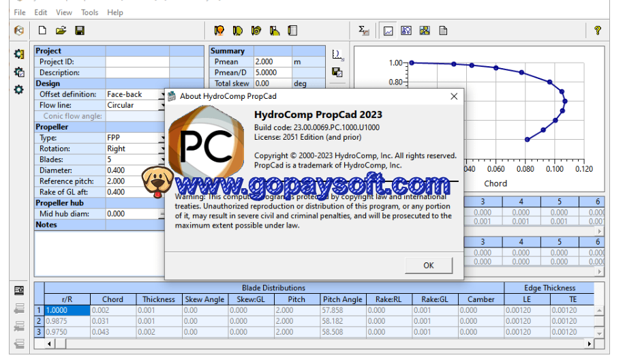Click the curve icon right of Summary table

point(337,55)
